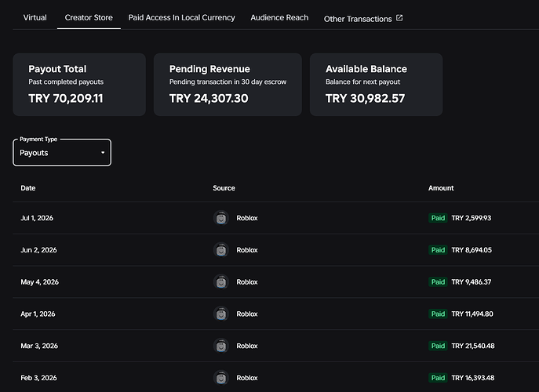The height and width of the screenshot is (392, 539).
Task: Click Roblox avatar icon in Mar 3, 2026 row
Action: coord(221,346)
